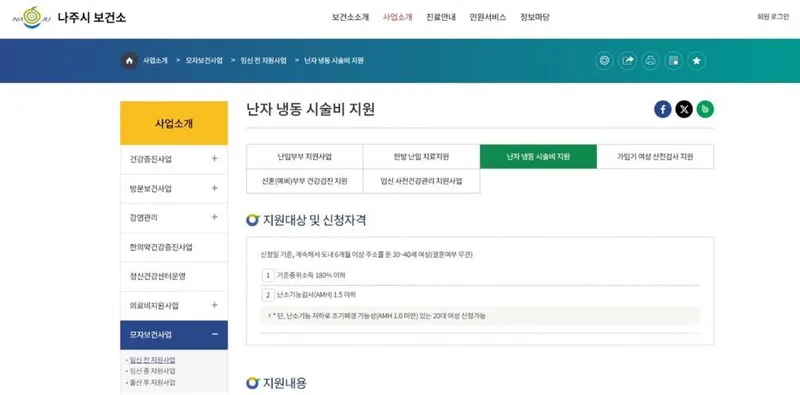Open the 나주시 보건소 logo
Image resolution: width=800 pixels, height=395 pixels.
69,17
